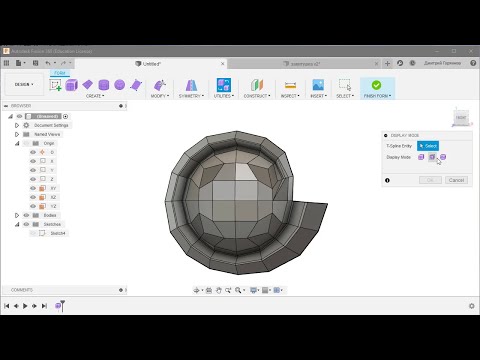
Task: Expand the Document Settings node
Action: coord(17,125)
